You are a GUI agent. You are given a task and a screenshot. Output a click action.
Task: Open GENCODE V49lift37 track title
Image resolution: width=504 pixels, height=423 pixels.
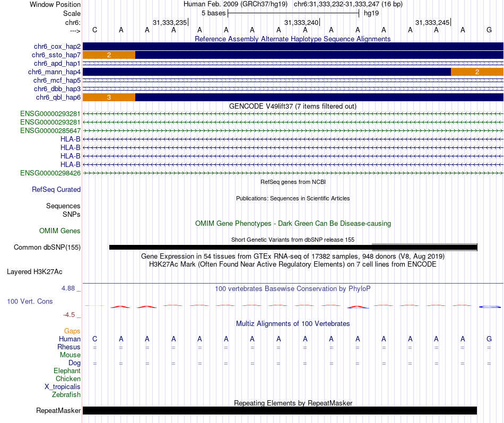point(293,107)
